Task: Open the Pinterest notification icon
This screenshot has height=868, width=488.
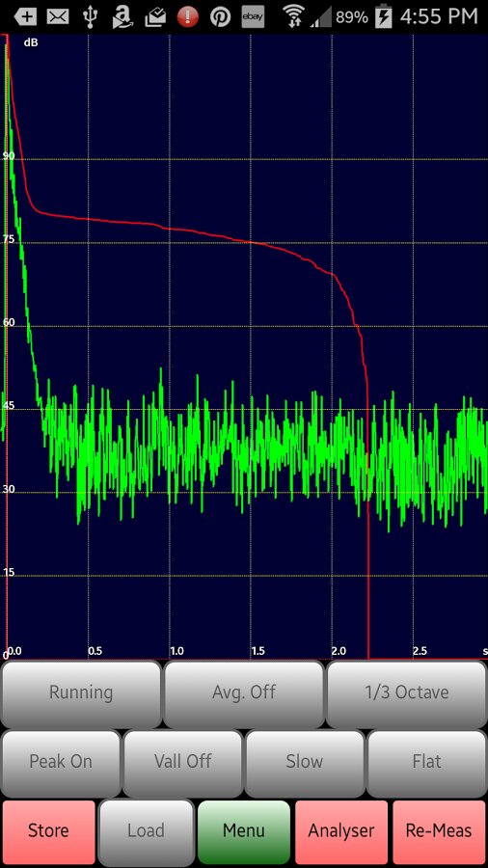Action: [220, 17]
